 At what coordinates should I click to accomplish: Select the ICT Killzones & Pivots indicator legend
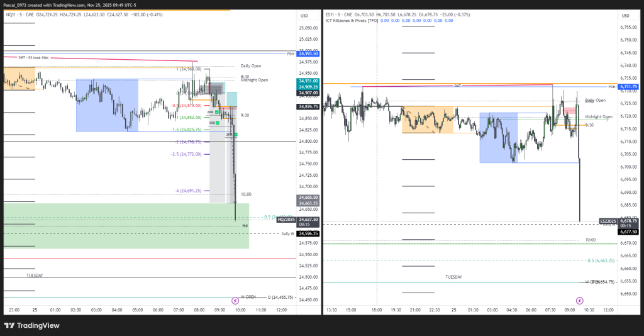coord(352,21)
